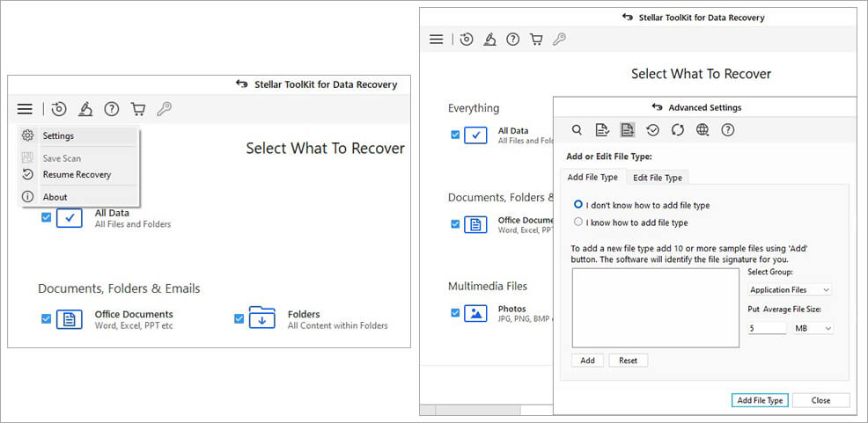Viewport: 868px width, 423px height.
Task: Click Average File Size input field
Action: (x=767, y=328)
